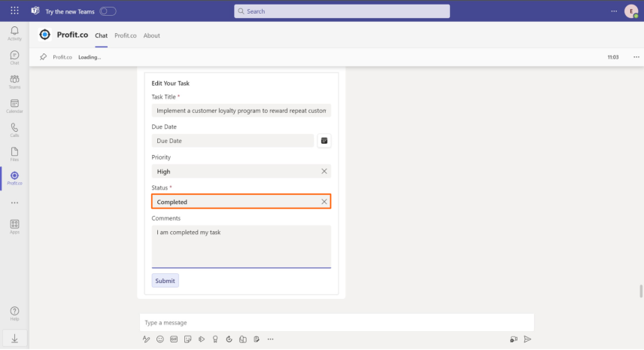Clear the Completed status selection
The height and width of the screenshot is (350, 644).
[x=324, y=202]
